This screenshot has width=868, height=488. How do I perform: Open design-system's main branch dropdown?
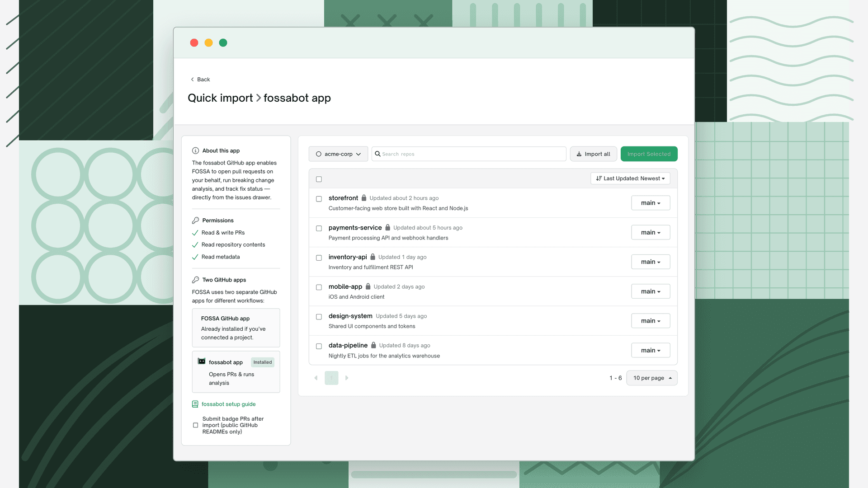(651, 321)
